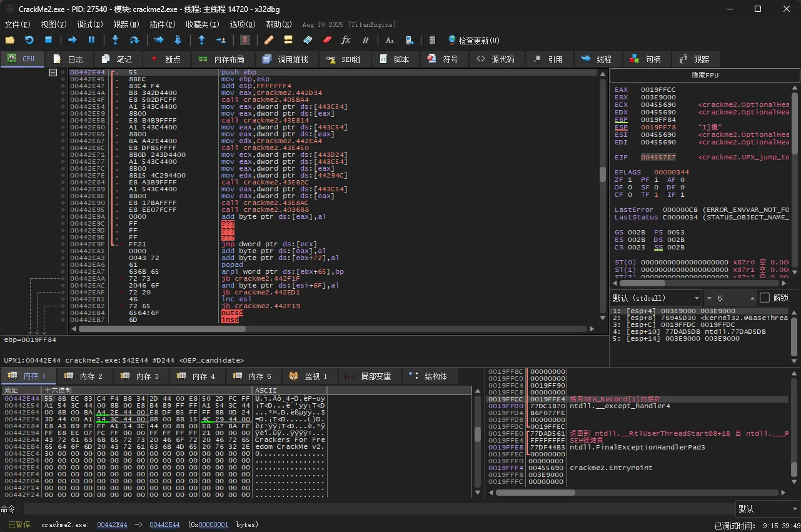This screenshot has height=532, width=801.
Task: Click the registers panel horizontal scrollbar
Action: pos(700,282)
